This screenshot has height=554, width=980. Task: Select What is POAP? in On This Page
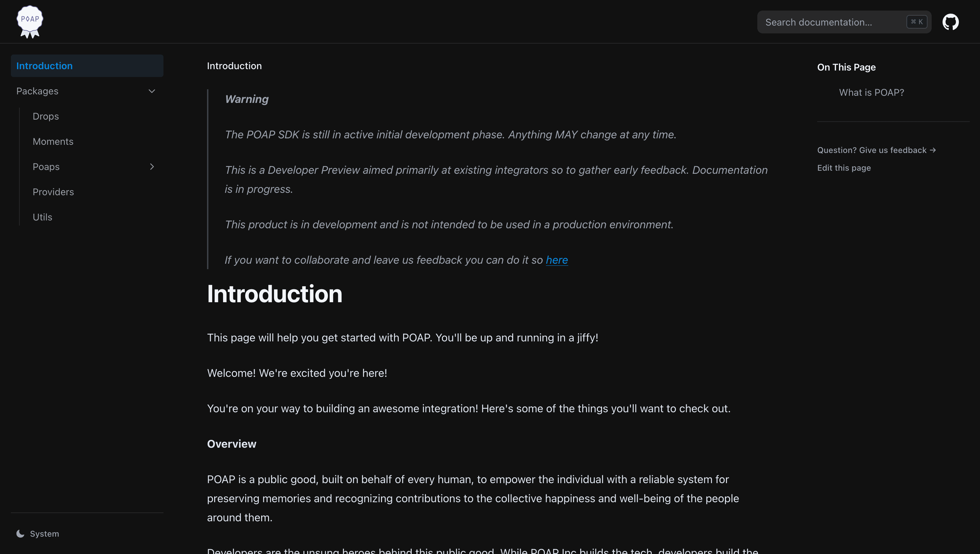871,92
